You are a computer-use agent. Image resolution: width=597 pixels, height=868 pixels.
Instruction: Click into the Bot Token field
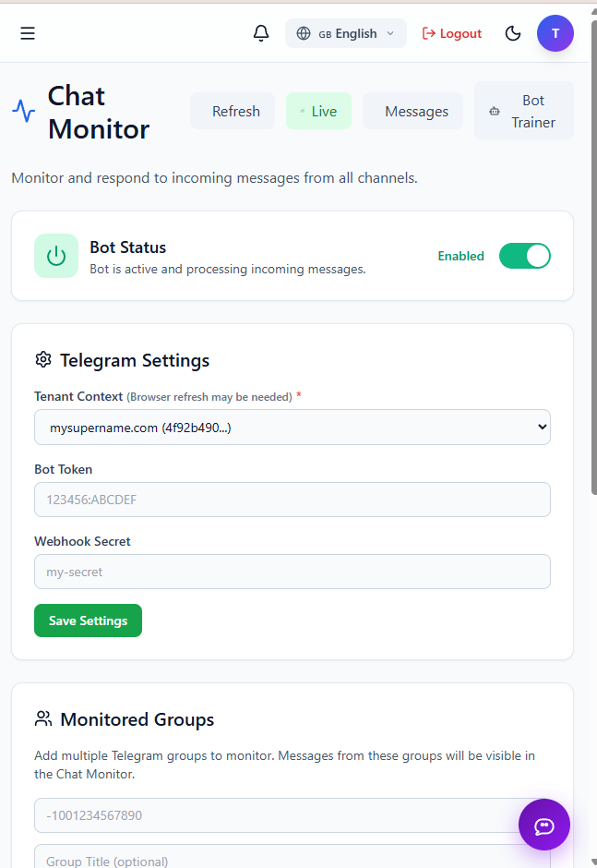coord(292,500)
